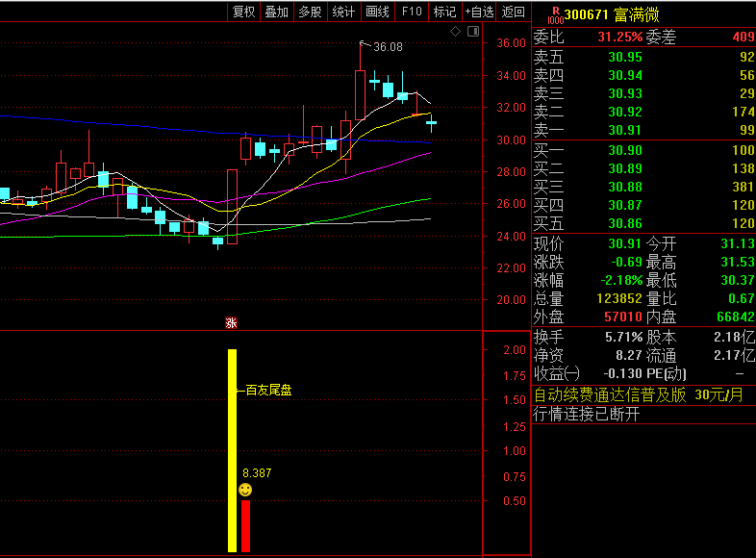Viewport: 756px width, 558px height.
Task: Click the 委比 value 31.25%
Action: [x=620, y=38]
